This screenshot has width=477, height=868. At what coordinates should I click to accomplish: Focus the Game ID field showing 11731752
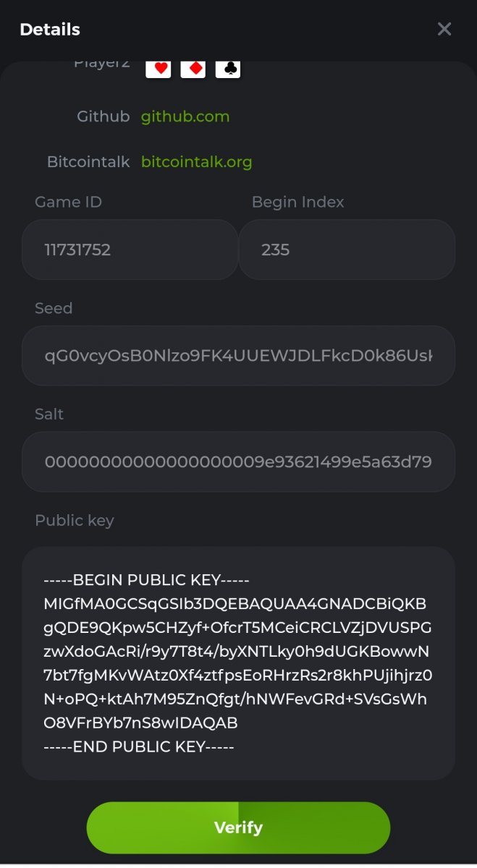click(130, 250)
